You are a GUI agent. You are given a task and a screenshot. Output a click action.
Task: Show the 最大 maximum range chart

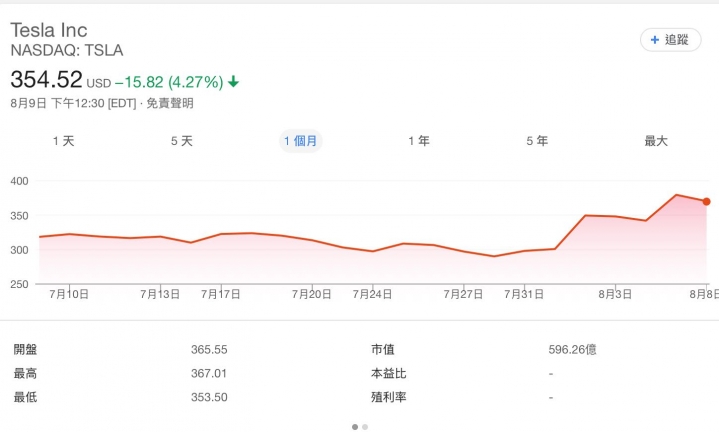[656, 141]
